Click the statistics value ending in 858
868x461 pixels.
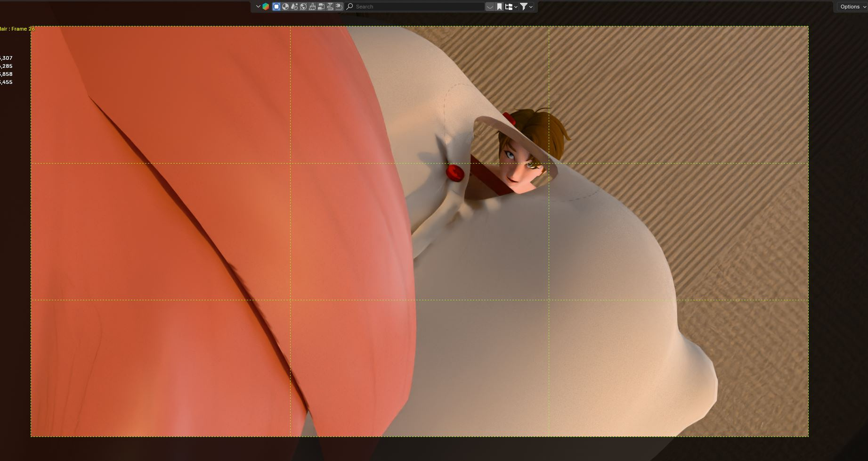click(x=6, y=74)
